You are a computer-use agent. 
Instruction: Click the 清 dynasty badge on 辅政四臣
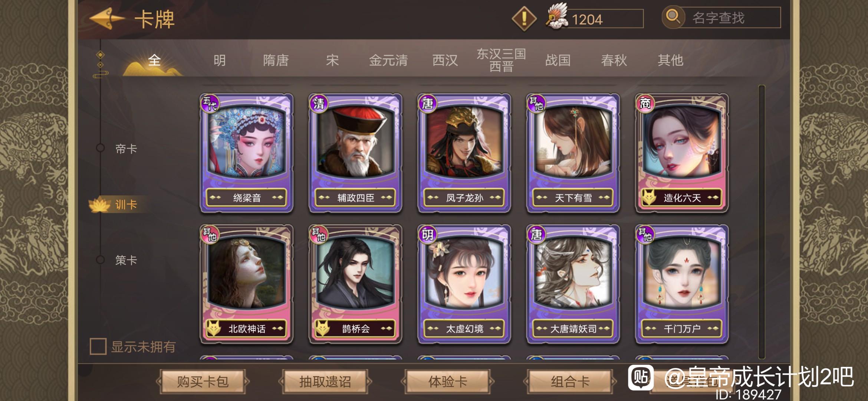[x=318, y=103]
